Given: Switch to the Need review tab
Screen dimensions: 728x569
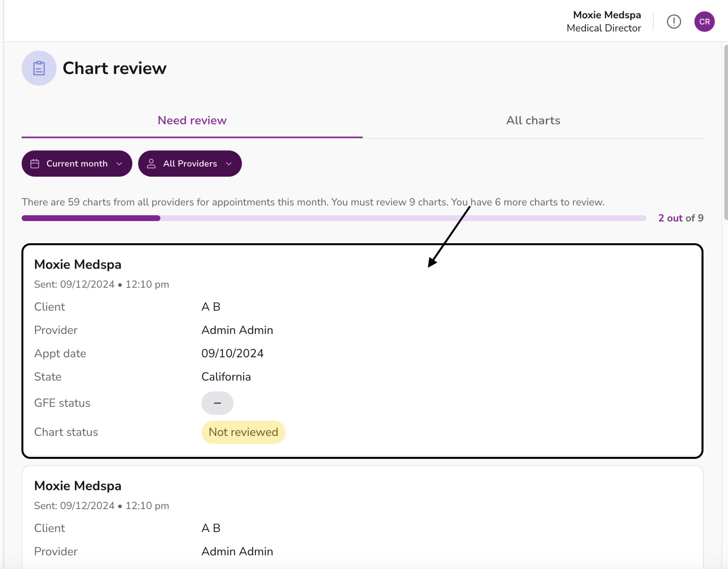Looking at the screenshot, I should (192, 121).
